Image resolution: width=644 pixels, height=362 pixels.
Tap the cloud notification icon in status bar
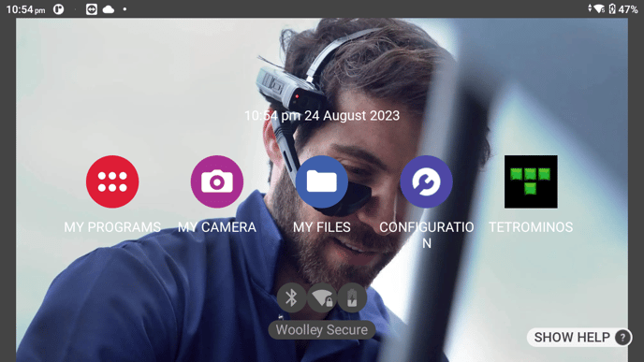[x=109, y=9]
